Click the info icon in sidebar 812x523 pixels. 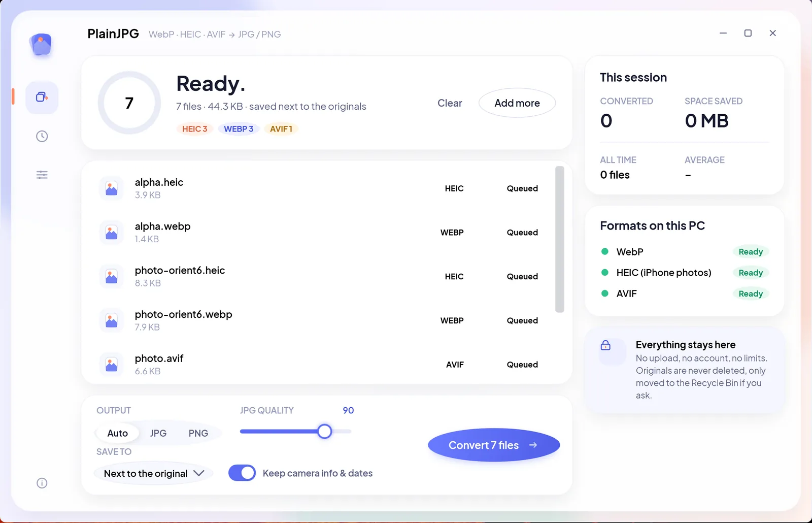(x=42, y=483)
